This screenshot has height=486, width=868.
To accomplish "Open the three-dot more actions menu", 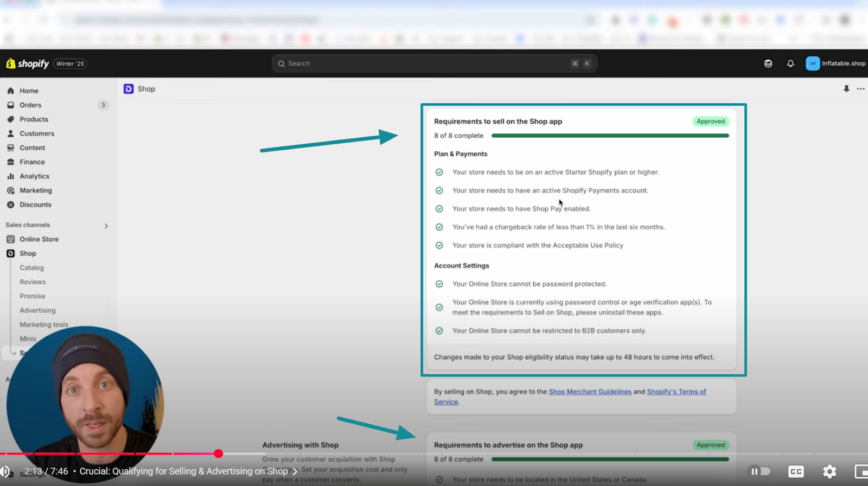I will pyautogui.click(x=860, y=89).
